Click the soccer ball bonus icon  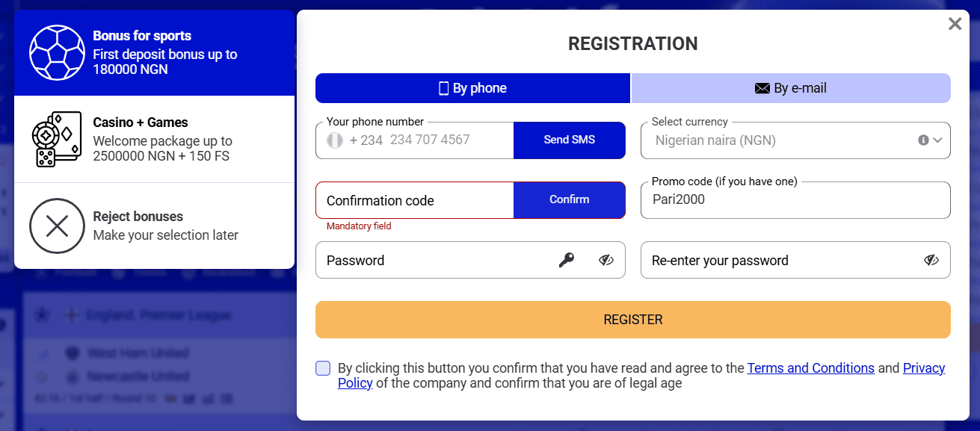[56, 52]
